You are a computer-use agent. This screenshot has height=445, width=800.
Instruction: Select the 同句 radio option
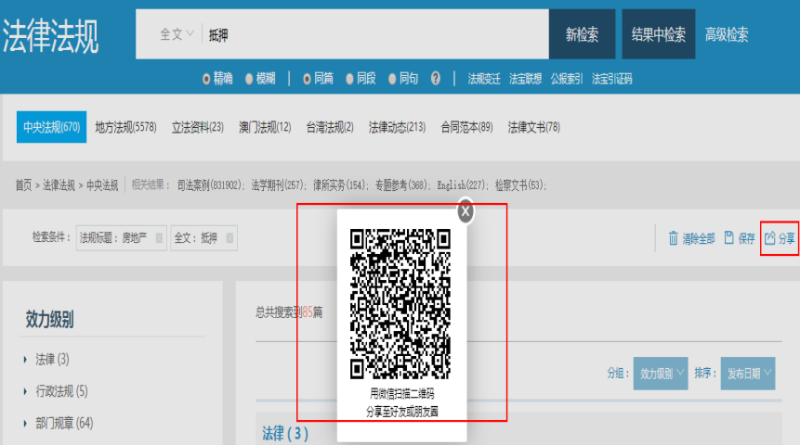(392, 79)
